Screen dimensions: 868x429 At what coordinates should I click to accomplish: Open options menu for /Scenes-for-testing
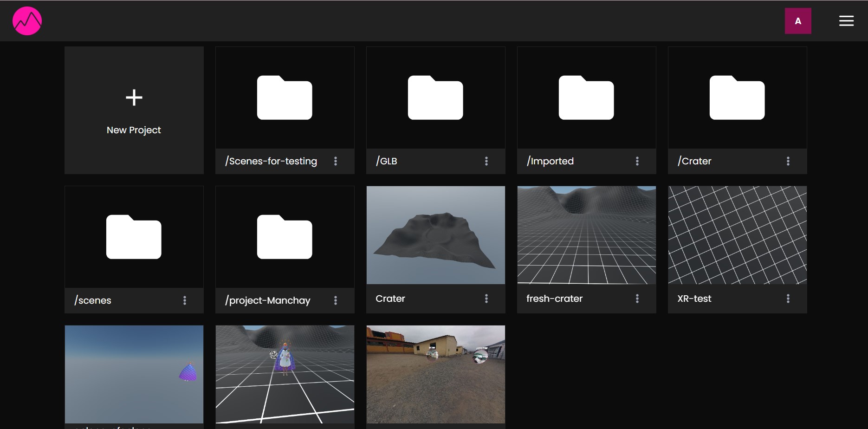[x=336, y=161]
